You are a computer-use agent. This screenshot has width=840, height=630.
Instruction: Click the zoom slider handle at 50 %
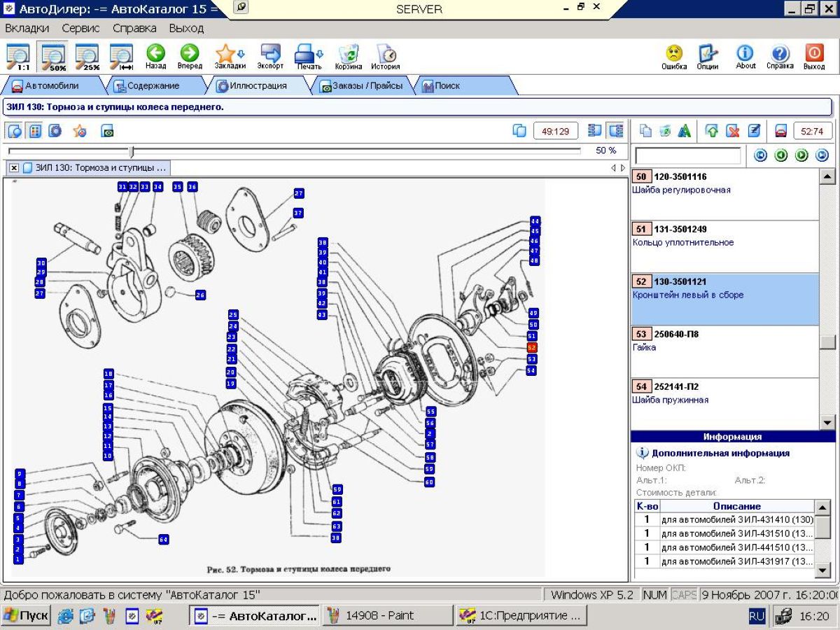click(132, 151)
